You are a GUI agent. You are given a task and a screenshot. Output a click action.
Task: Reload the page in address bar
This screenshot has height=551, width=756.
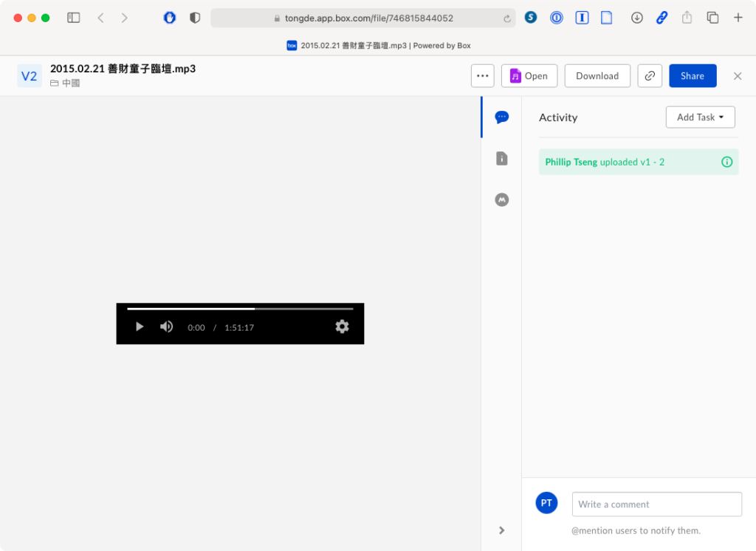click(x=507, y=18)
